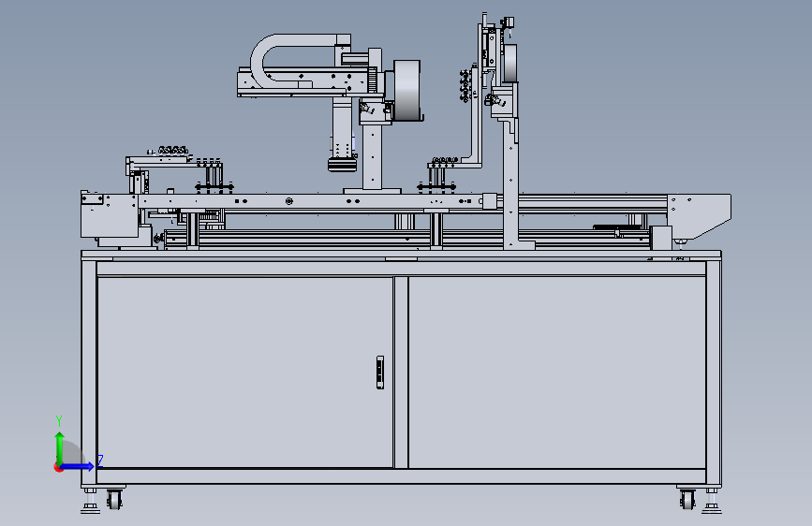Viewport: 812px width, 526px height.
Task: Select the caster wheel under the frame's right corner
Action: coord(687,499)
